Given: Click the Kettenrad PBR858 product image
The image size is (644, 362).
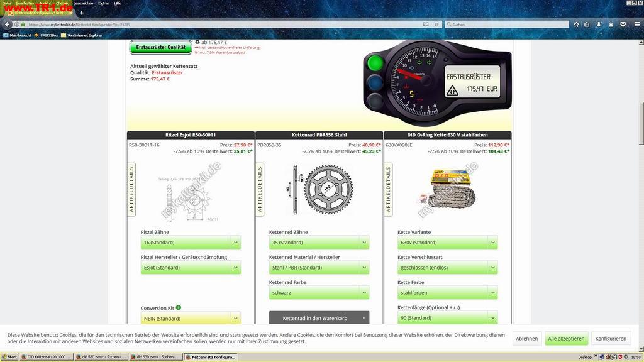Looking at the screenshot, I should click(x=319, y=189).
